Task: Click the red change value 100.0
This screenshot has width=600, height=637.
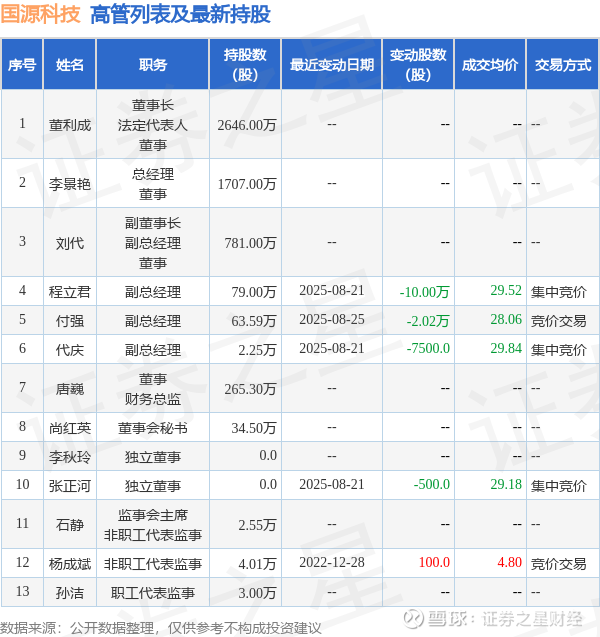Action: pos(434,562)
